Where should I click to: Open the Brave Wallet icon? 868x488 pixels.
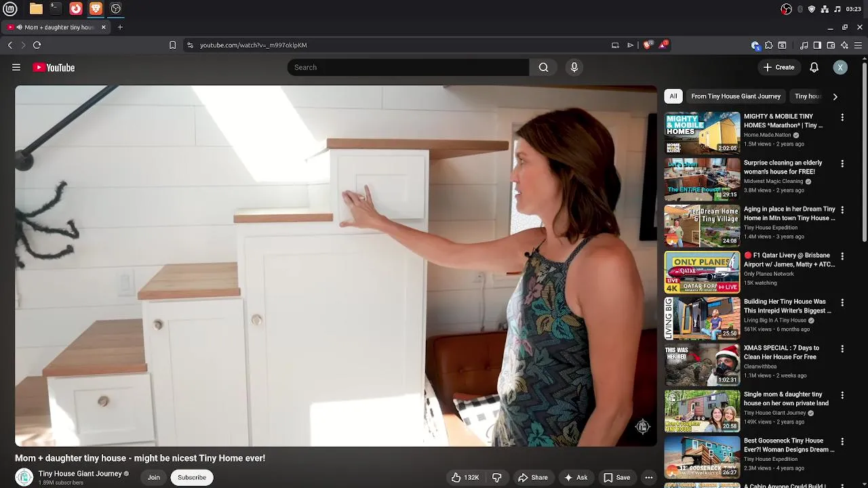pyautogui.click(x=831, y=45)
